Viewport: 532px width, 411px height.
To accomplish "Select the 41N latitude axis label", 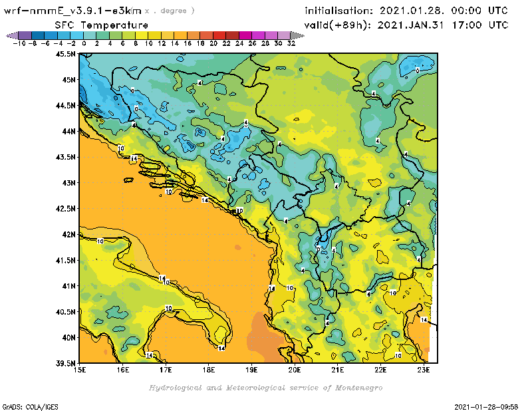I will click(x=68, y=286).
